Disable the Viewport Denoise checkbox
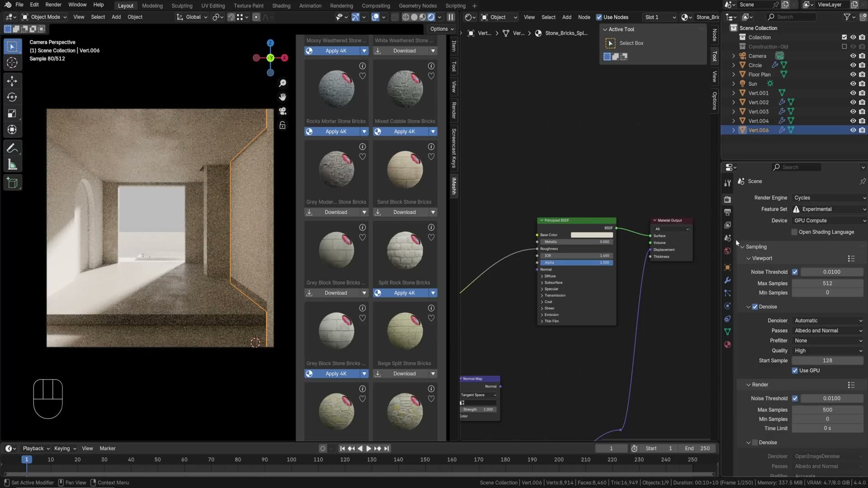 point(755,307)
